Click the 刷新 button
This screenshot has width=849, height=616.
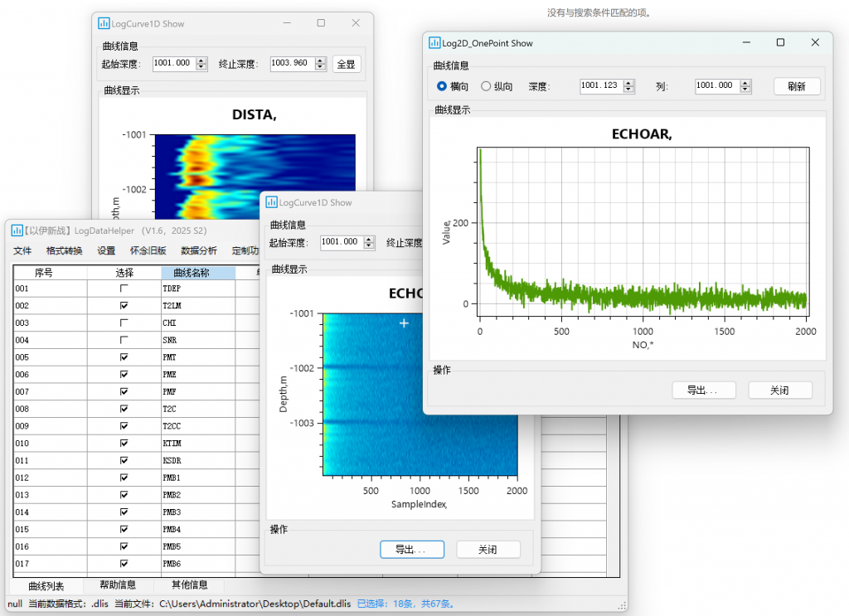(797, 86)
